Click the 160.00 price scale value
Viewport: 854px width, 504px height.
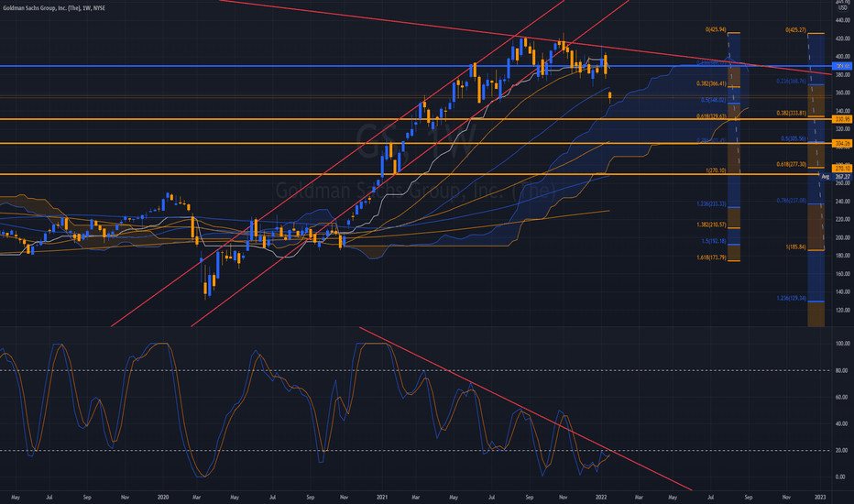click(x=843, y=273)
